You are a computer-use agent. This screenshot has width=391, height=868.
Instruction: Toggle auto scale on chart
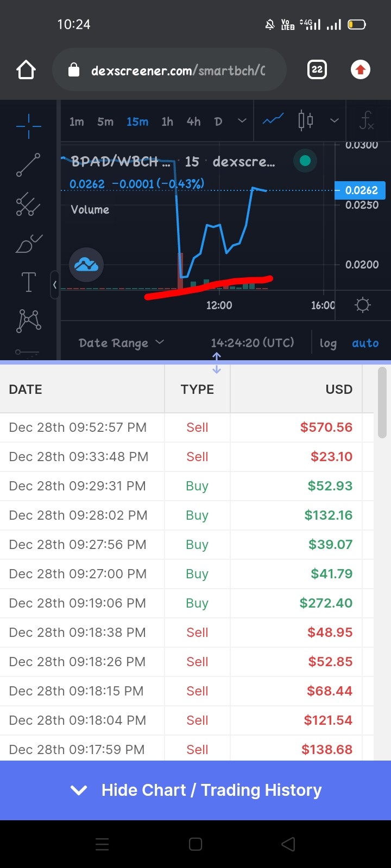tap(365, 343)
